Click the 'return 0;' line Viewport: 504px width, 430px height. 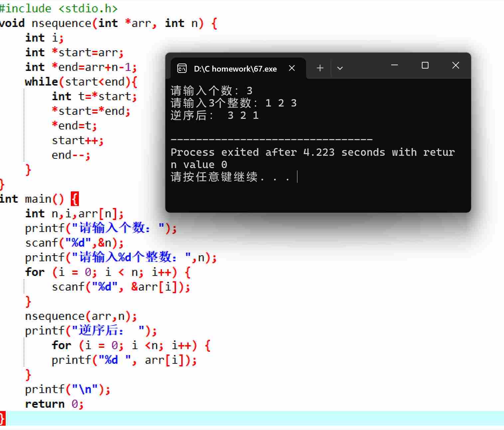click(x=54, y=404)
